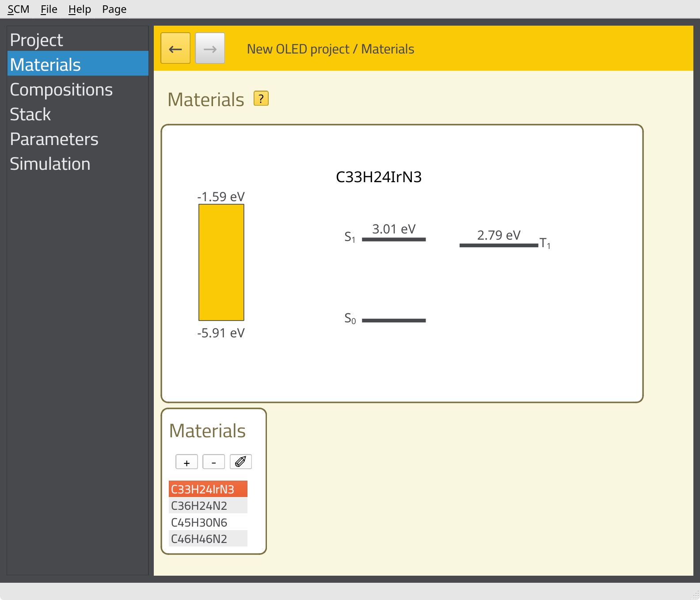This screenshot has width=700, height=600.
Task: Navigate to the Stack page
Action: tap(30, 115)
